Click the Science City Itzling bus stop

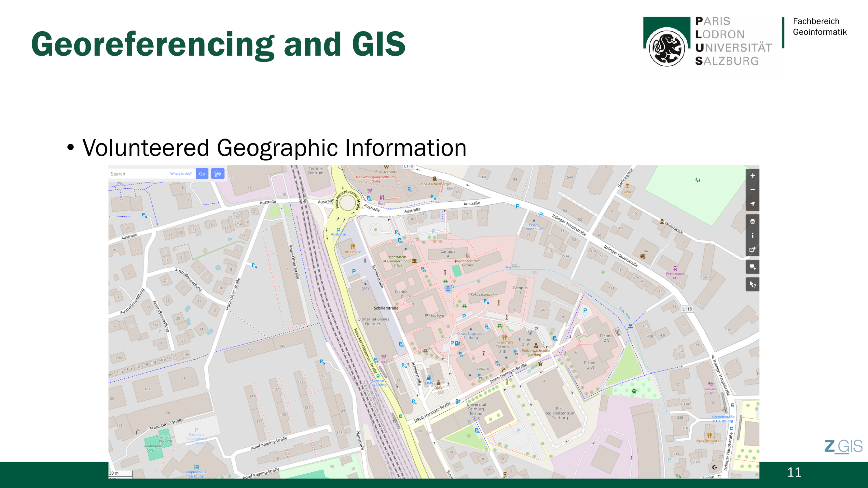(378, 376)
